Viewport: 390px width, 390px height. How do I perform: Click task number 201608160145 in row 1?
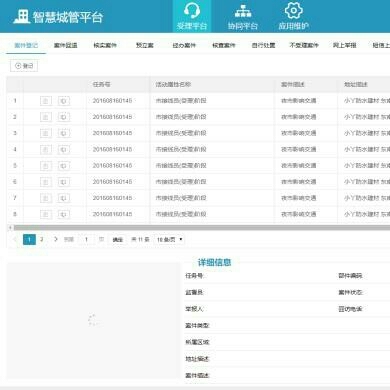coord(112,101)
